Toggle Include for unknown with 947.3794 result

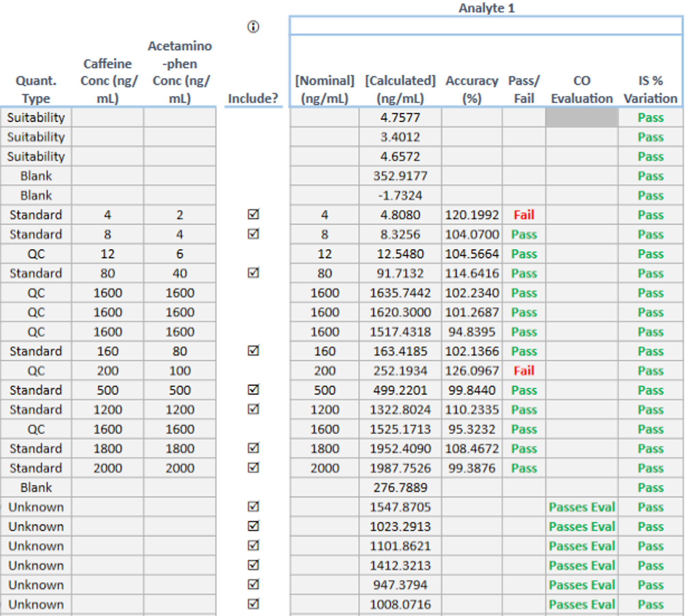(253, 584)
